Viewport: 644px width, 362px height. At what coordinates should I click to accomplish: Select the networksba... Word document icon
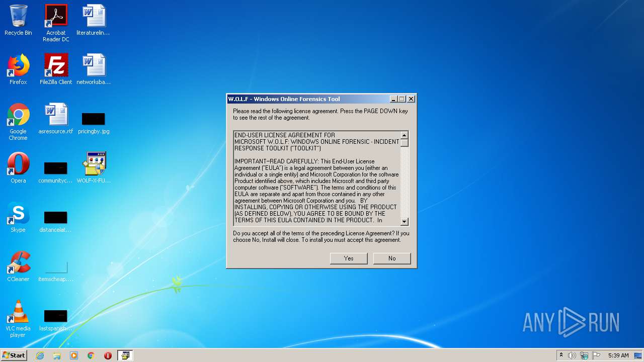pyautogui.click(x=94, y=69)
